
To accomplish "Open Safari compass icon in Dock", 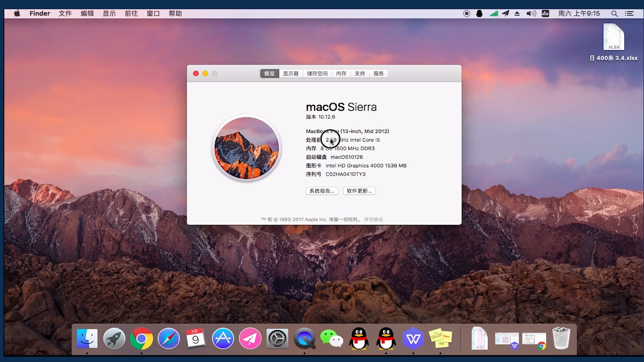I will click(169, 339).
